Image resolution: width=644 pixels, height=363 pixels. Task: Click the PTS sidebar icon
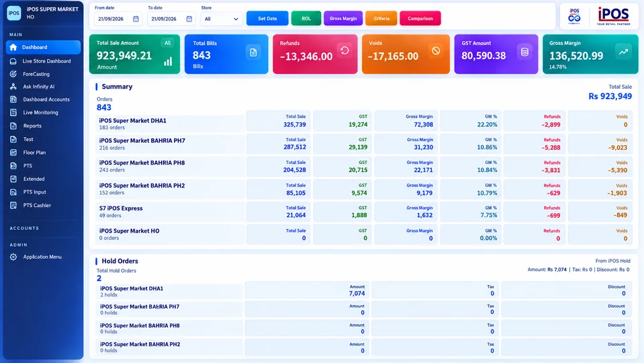(x=13, y=165)
